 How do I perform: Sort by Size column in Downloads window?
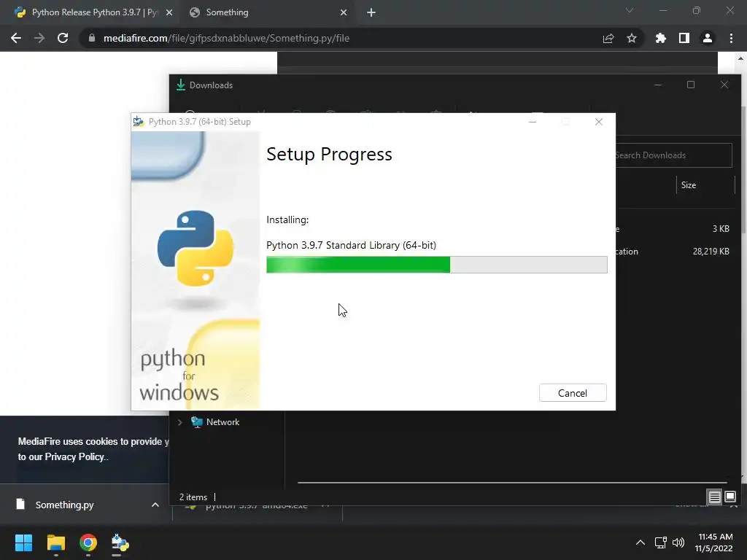click(x=705, y=185)
